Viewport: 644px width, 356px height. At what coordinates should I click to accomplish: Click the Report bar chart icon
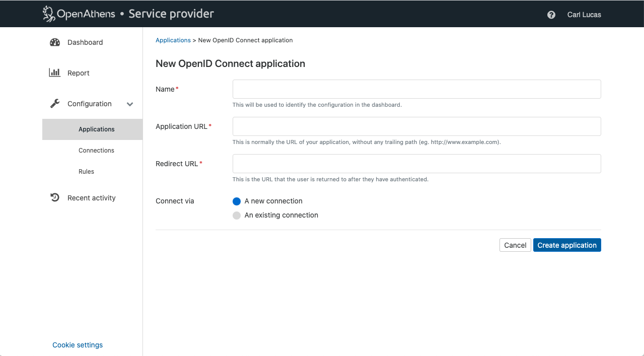pos(55,73)
